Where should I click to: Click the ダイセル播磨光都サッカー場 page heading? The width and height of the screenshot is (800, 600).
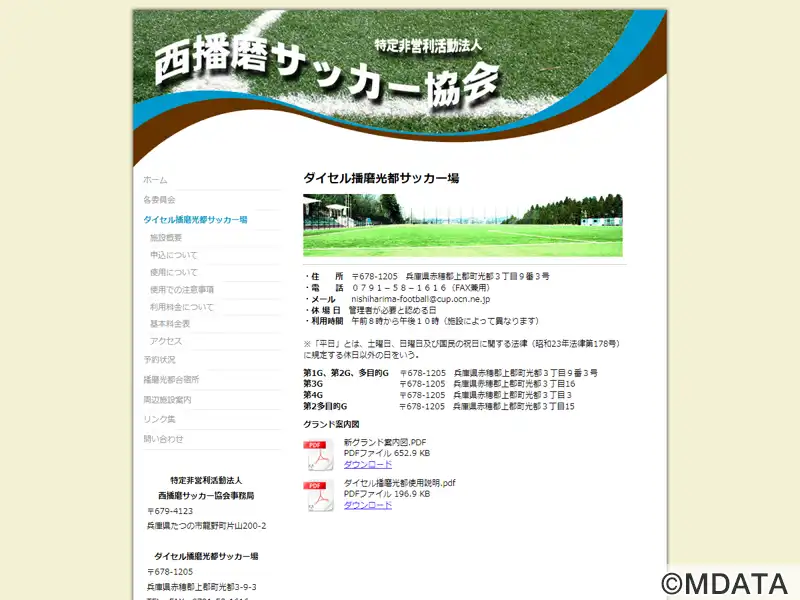(x=381, y=178)
